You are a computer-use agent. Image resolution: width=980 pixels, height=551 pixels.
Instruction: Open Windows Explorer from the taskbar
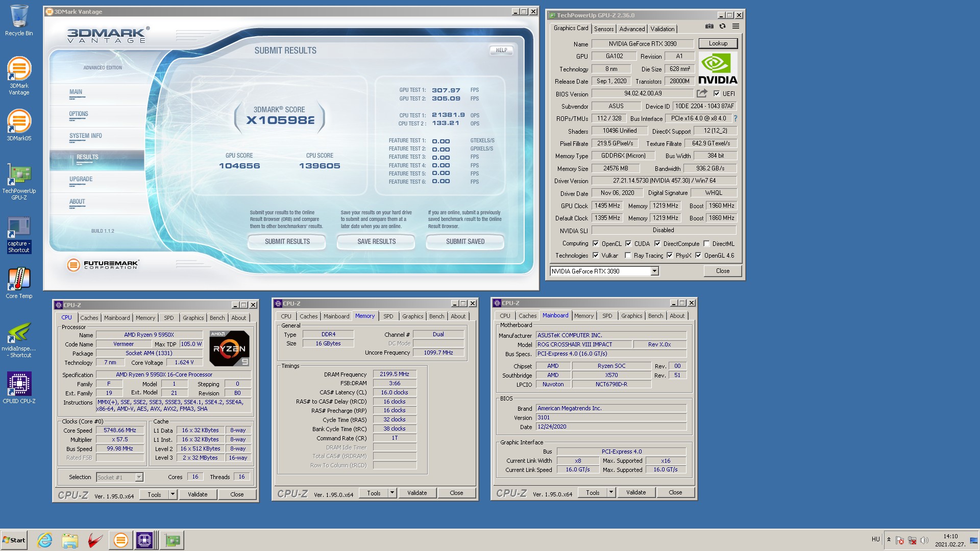pos(70,540)
